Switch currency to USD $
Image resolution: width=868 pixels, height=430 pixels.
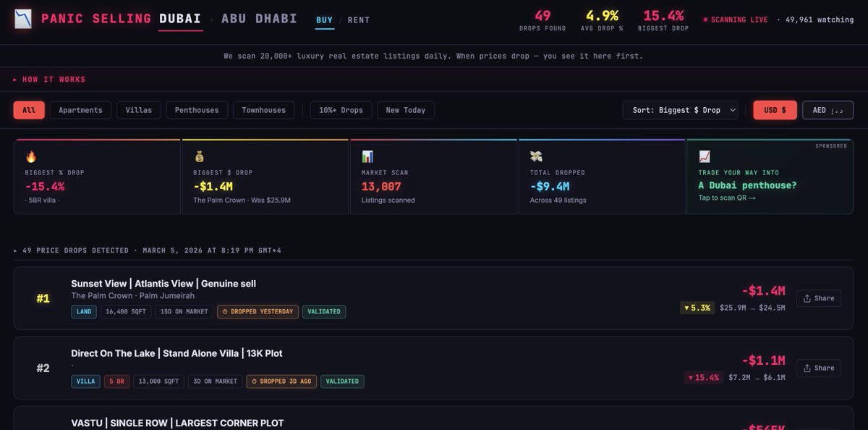(x=775, y=110)
